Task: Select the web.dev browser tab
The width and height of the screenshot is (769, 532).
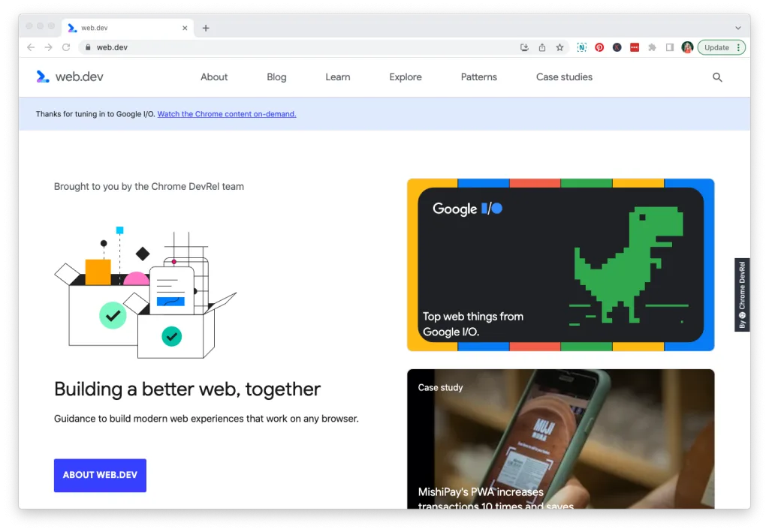Action: (128, 28)
